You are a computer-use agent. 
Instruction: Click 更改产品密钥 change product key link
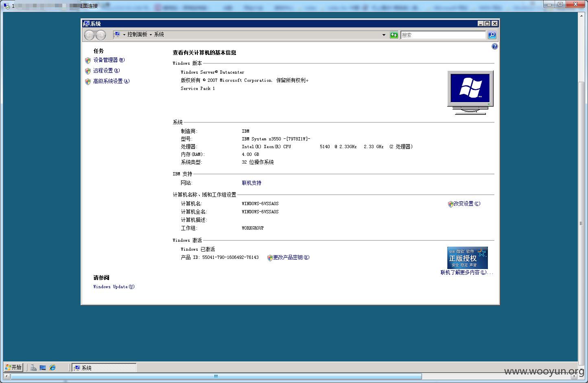click(x=291, y=258)
